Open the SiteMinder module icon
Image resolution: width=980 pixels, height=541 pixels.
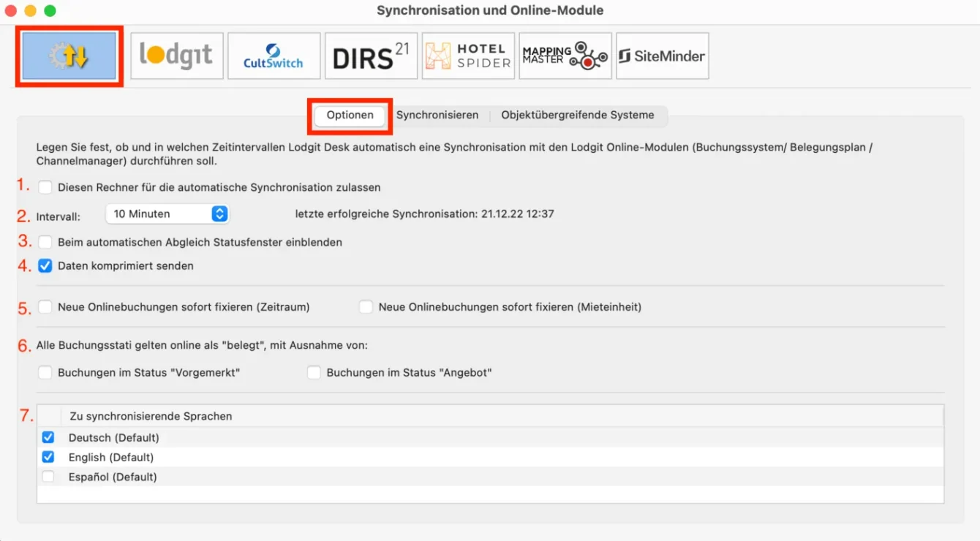(x=662, y=56)
